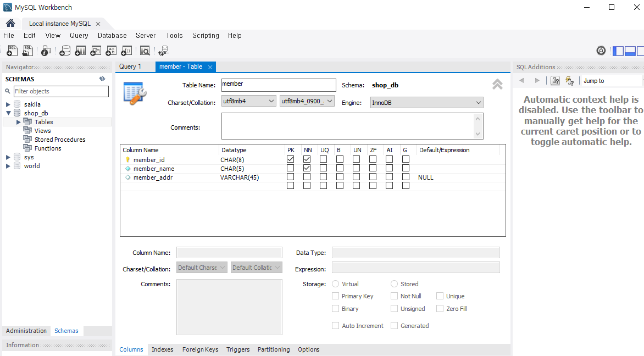Expand the sakila schema
This screenshot has height=356, width=644.
tap(8, 104)
